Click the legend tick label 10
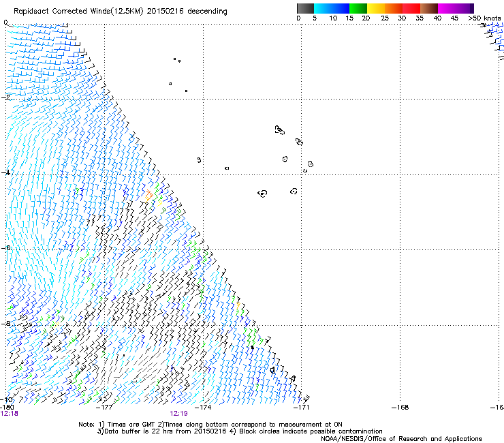 (x=333, y=18)
